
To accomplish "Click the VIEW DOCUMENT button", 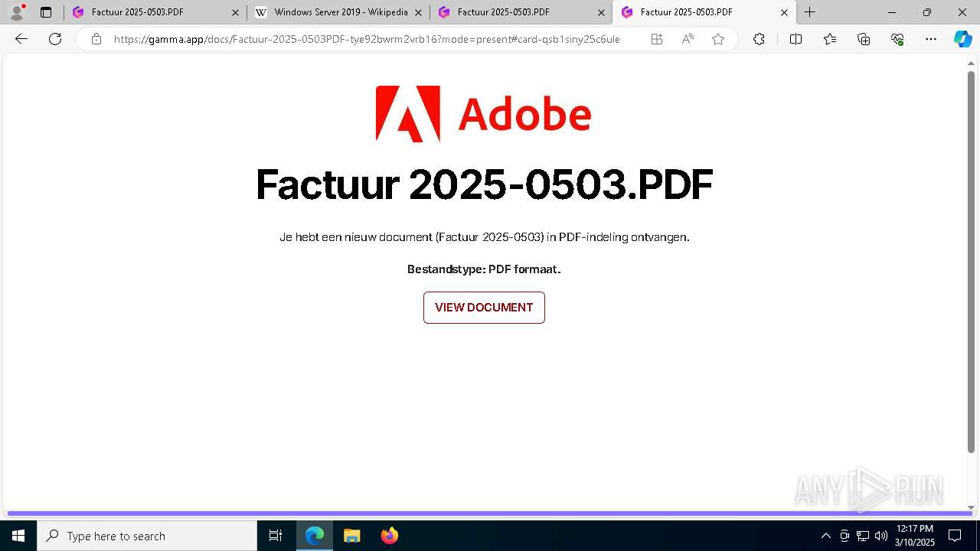I will [x=484, y=308].
